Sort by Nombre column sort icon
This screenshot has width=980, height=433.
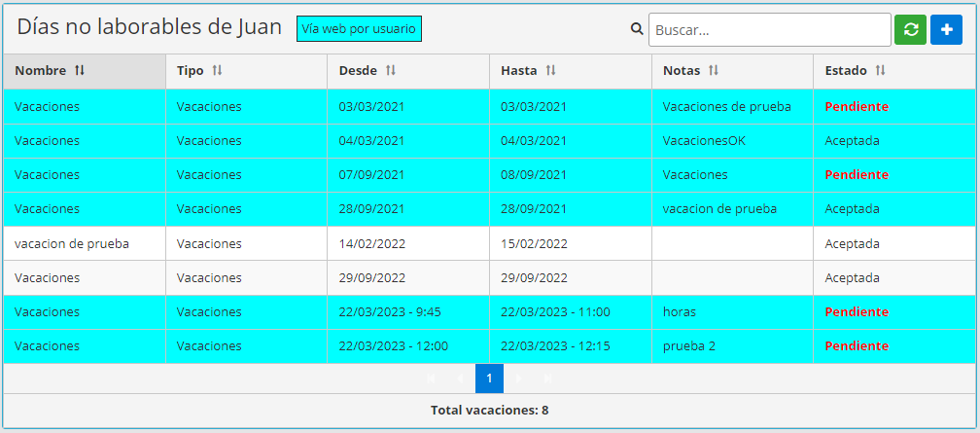(80, 71)
